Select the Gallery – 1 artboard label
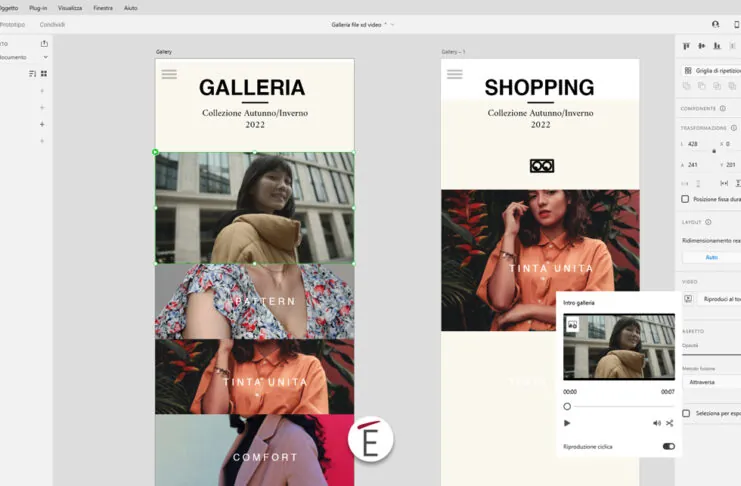The image size is (741, 486). tap(453, 52)
